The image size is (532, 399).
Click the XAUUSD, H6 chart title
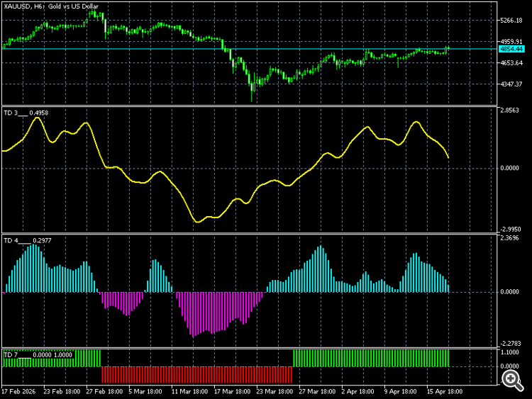pyautogui.click(x=51, y=6)
